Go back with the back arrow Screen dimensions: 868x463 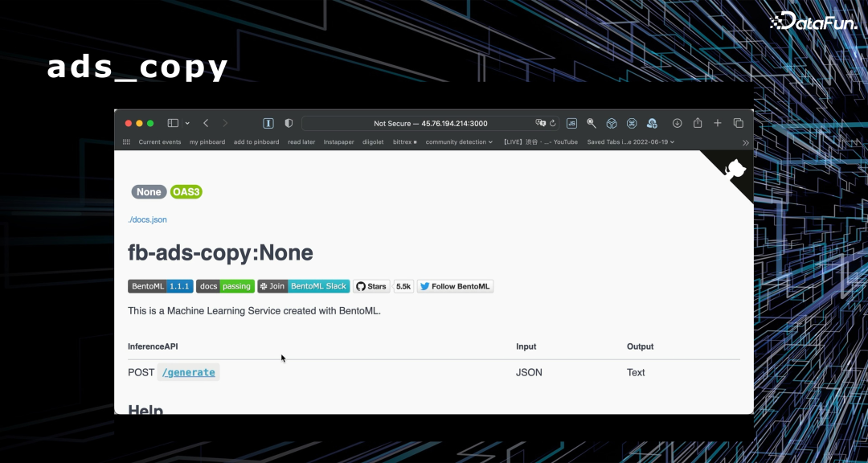click(x=206, y=123)
